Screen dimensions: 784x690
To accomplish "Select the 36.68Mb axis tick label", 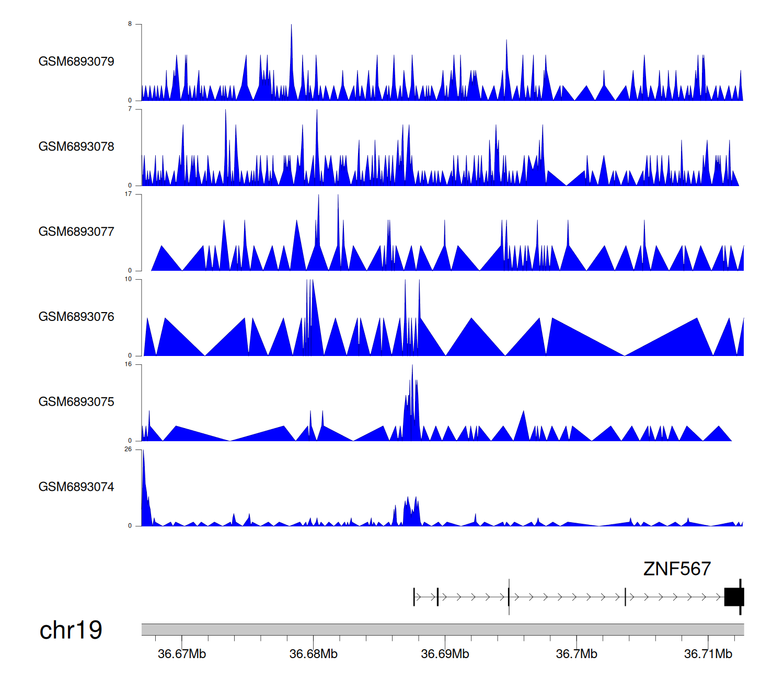I will point(314,654).
